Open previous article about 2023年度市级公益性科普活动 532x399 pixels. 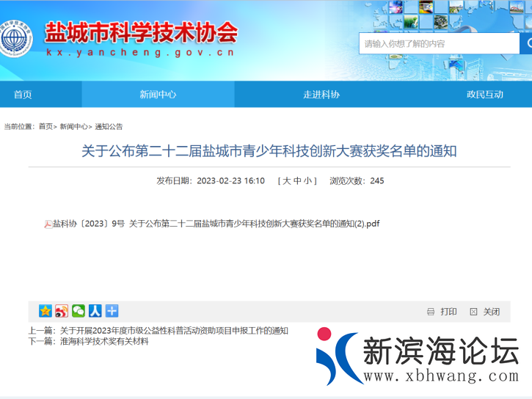(174, 331)
